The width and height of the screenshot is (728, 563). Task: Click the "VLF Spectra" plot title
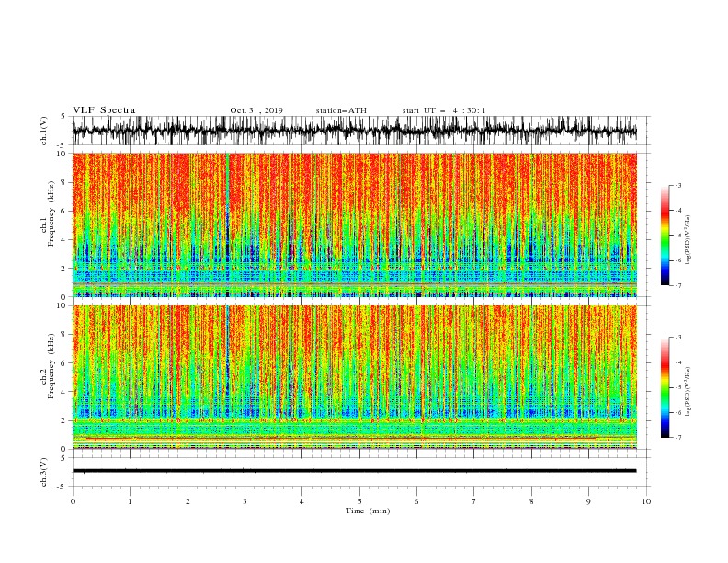pos(104,110)
